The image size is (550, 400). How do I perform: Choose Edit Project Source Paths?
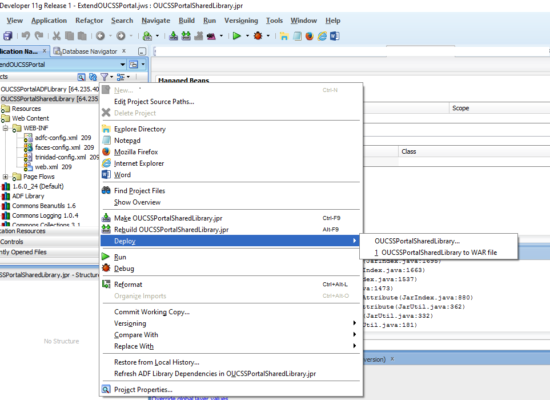[x=154, y=101]
